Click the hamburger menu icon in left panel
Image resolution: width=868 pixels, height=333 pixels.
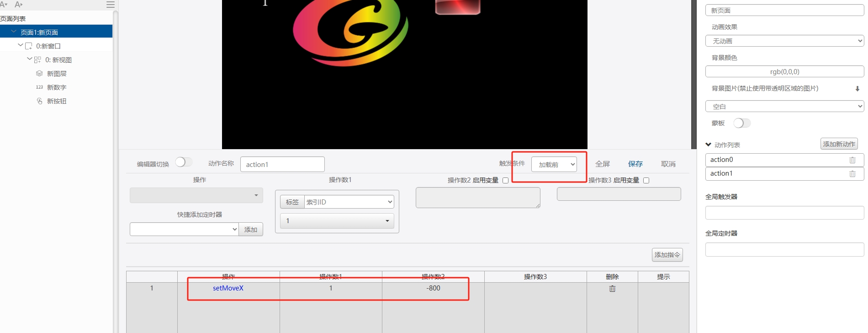pos(110,5)
